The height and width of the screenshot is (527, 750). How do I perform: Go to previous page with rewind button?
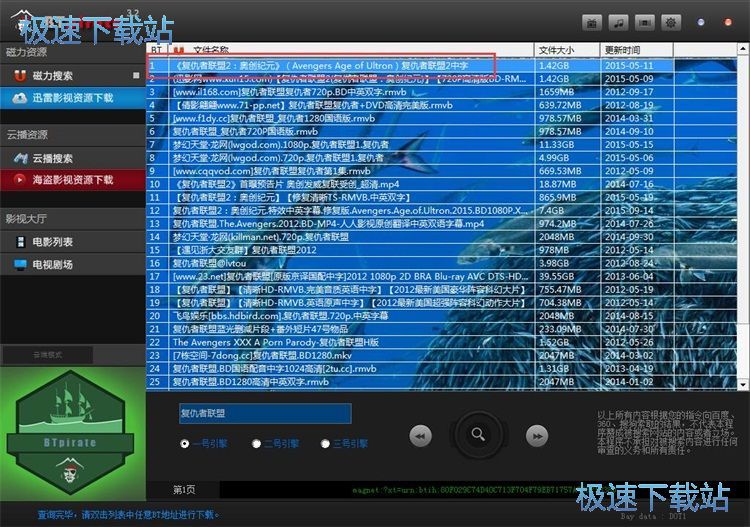[421, 435]
